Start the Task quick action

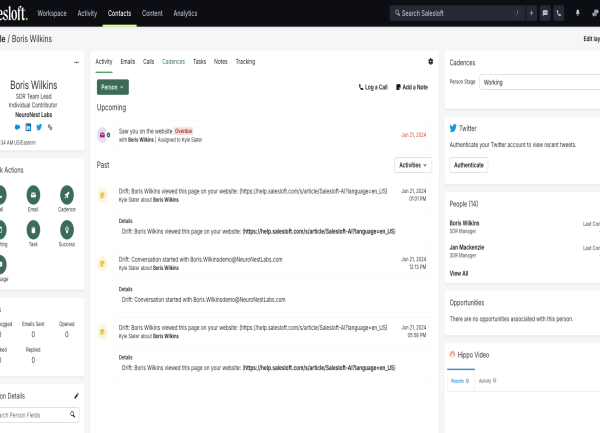coord(33,230)
